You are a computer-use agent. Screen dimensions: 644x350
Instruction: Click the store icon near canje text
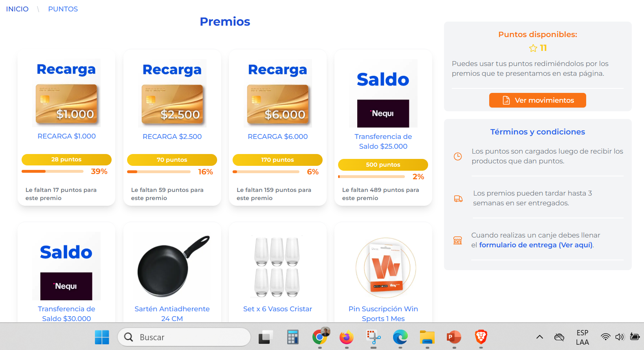(458, 240)
